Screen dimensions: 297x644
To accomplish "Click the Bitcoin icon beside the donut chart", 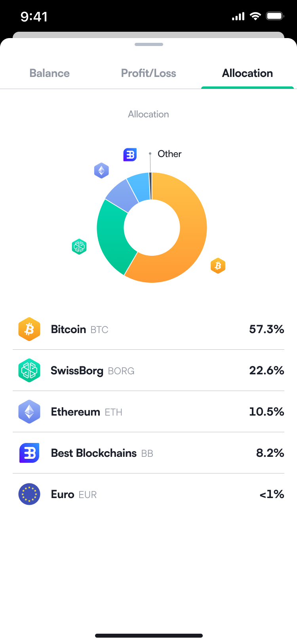I will click(x=218, y=266).
